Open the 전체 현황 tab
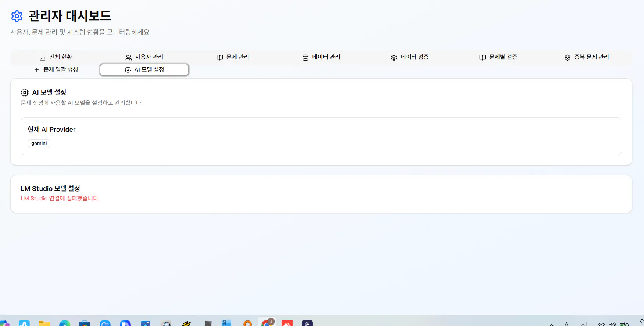Viewport: 644px width, 326px height. click(56, 57)
